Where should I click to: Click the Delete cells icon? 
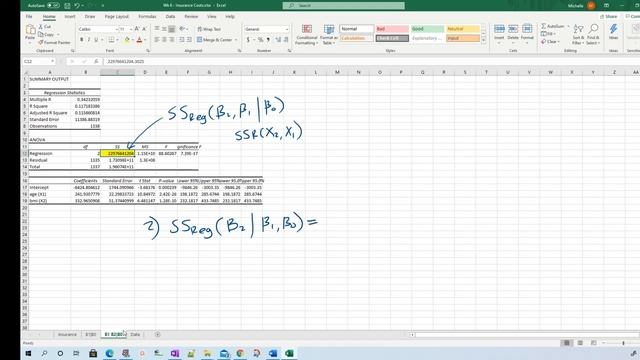click(x=513, y=29)
